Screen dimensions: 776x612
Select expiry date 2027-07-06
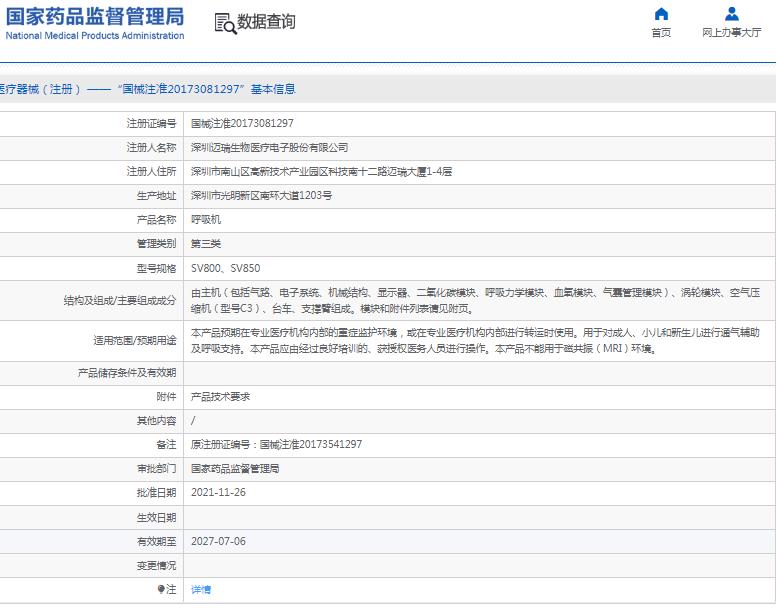[218, 541]
